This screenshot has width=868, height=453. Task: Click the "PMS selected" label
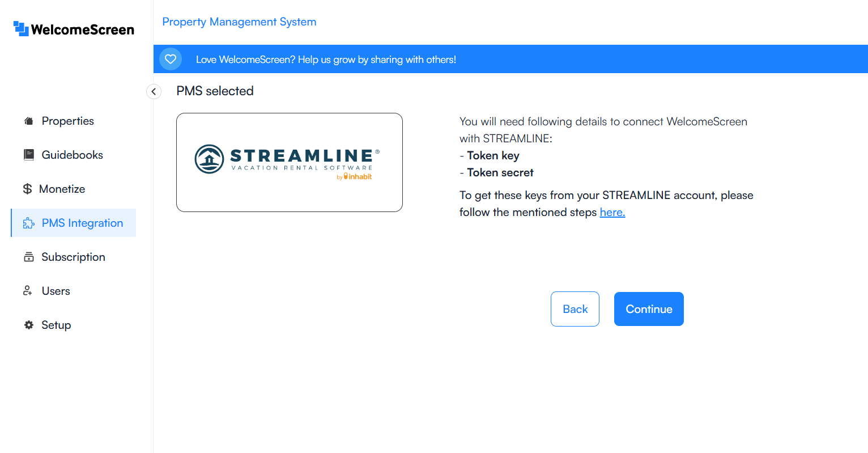pos(215,91)
